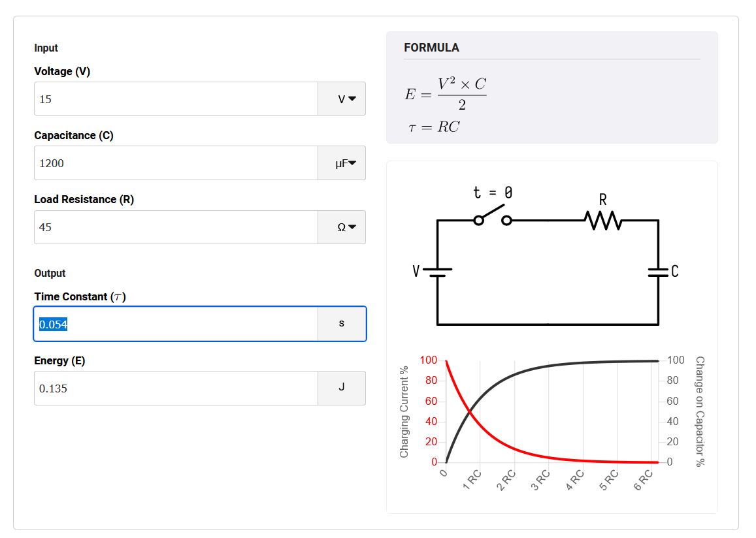Click the Capacitance field showing 1200
Screen dimensions: 756x538
click(x=176, y=163)
